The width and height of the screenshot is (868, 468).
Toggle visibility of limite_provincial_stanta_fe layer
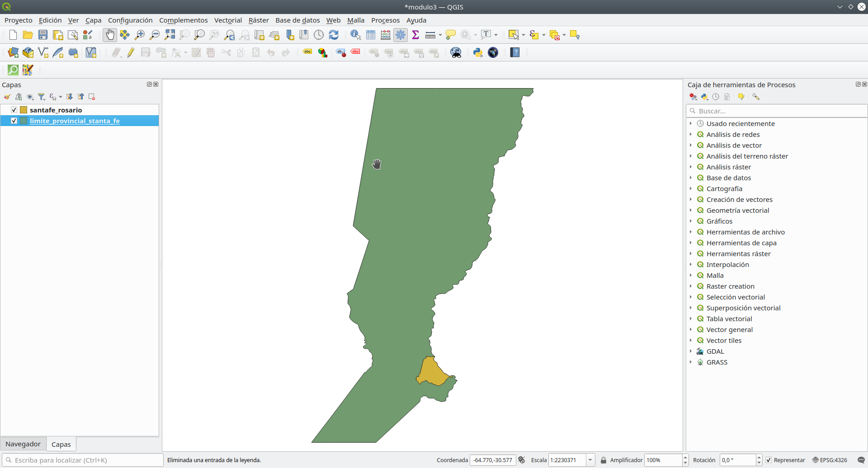point(14,121)
